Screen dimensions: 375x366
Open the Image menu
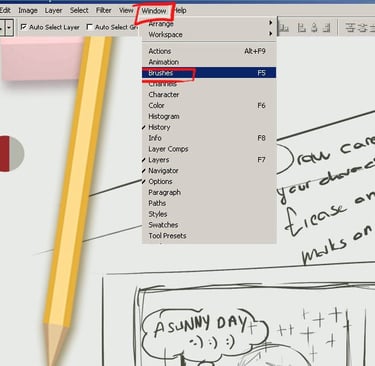pos(28,11)
